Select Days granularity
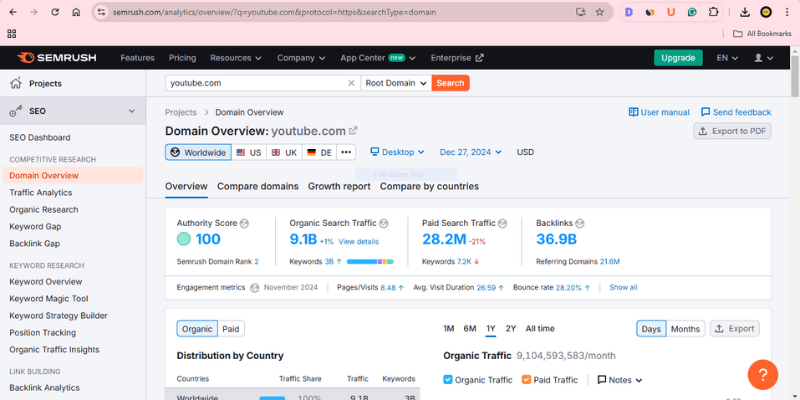This screenshot has height=400, width=800. tap(651, 329)
